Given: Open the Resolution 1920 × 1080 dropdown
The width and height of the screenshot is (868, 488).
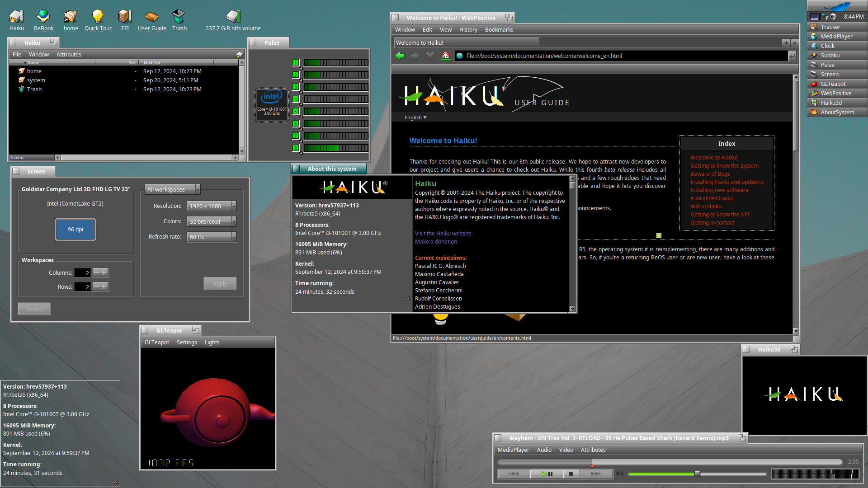Looking at the screenshot, I should pyautogui.click(x=212, y=206).
